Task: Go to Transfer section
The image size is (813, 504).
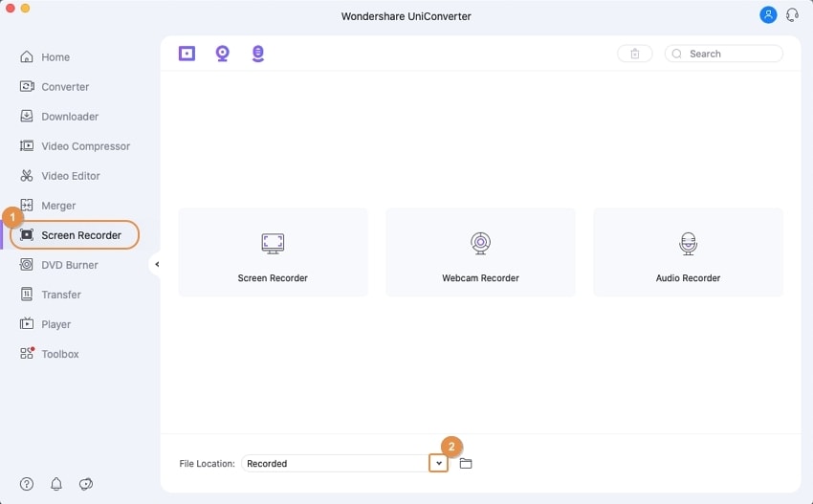Action: click(51, 295)
